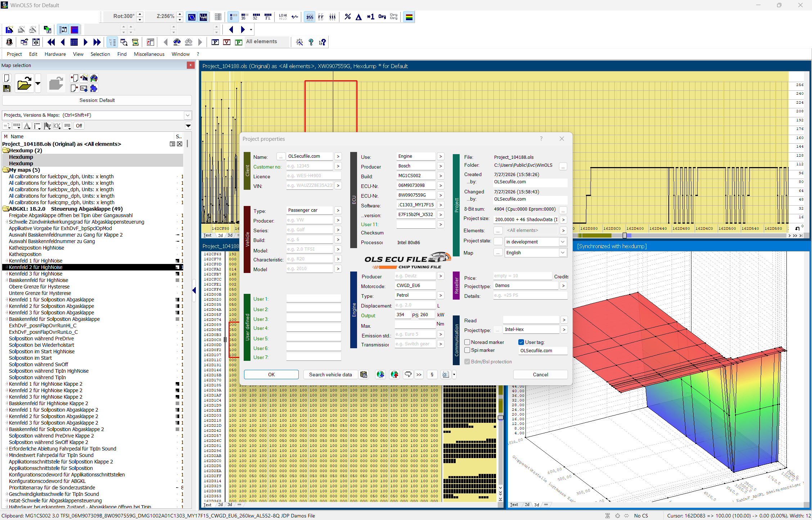Open the Hardware menu

coord(55,54)
